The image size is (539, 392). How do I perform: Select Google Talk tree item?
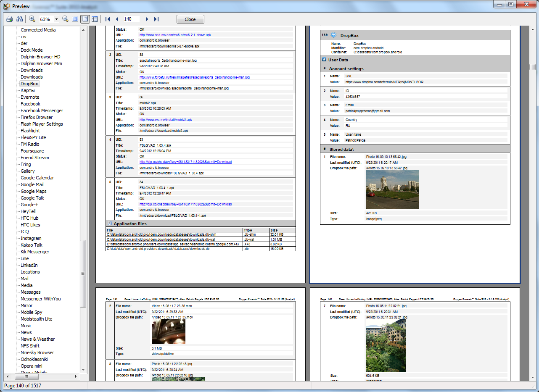click(x=33, y=198)
